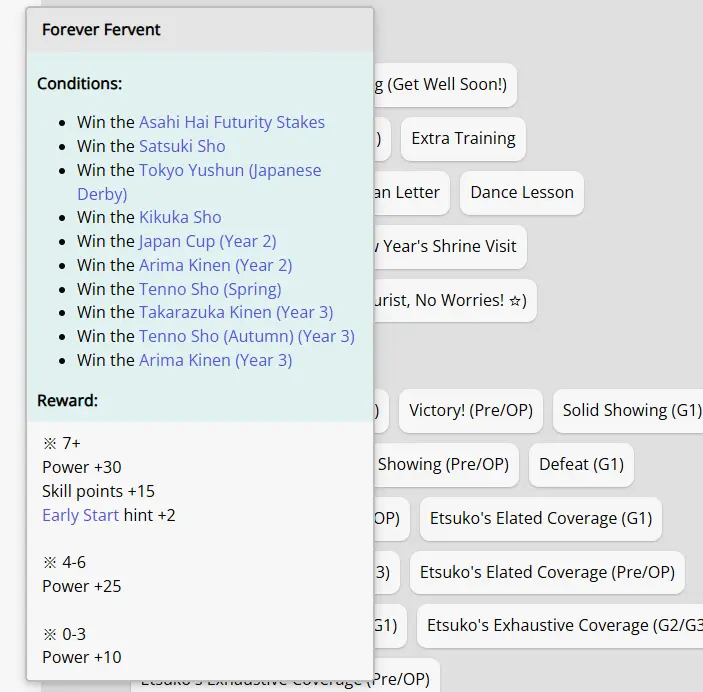This screenshot has width=703, height=692.
Task: Choose Etsuko's Elated Coverage (Pre/OP)
Action: (x=546, y=573)
